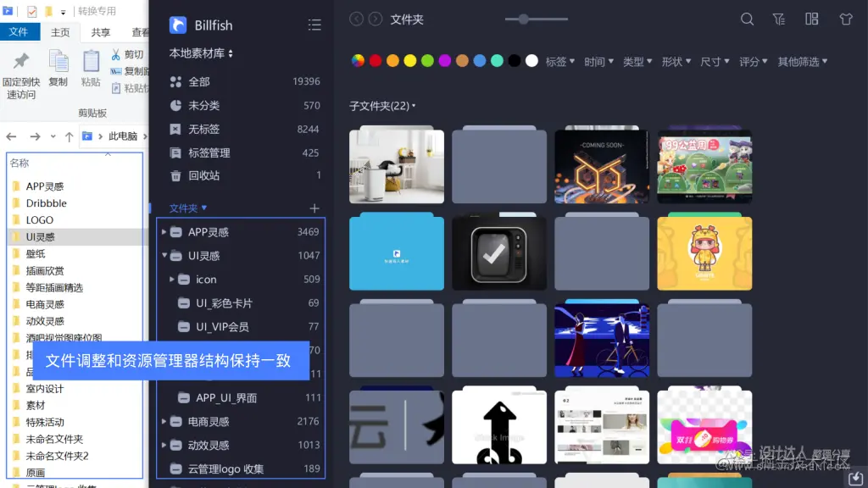Open the 尺寸 filter dropdown
The image size is (868, 488).
point(715,61)
